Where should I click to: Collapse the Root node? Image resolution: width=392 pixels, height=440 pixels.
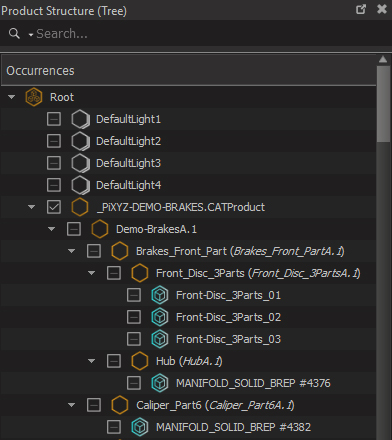11,97
